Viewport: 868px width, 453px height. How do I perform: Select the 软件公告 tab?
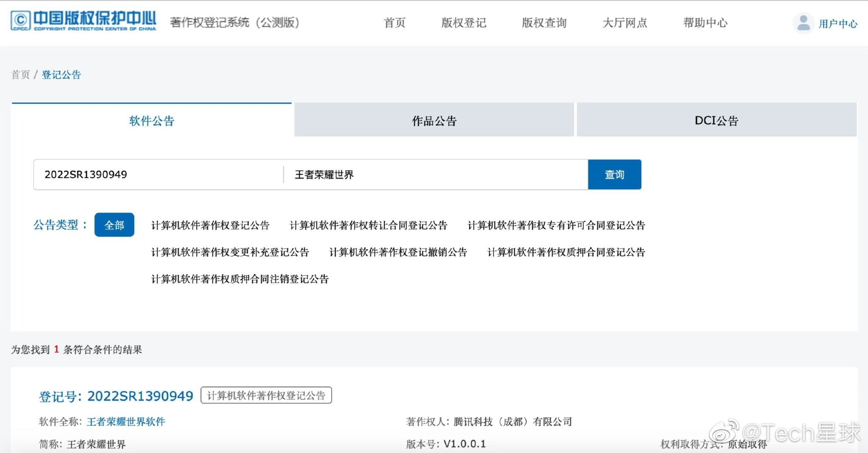point(152,120)
